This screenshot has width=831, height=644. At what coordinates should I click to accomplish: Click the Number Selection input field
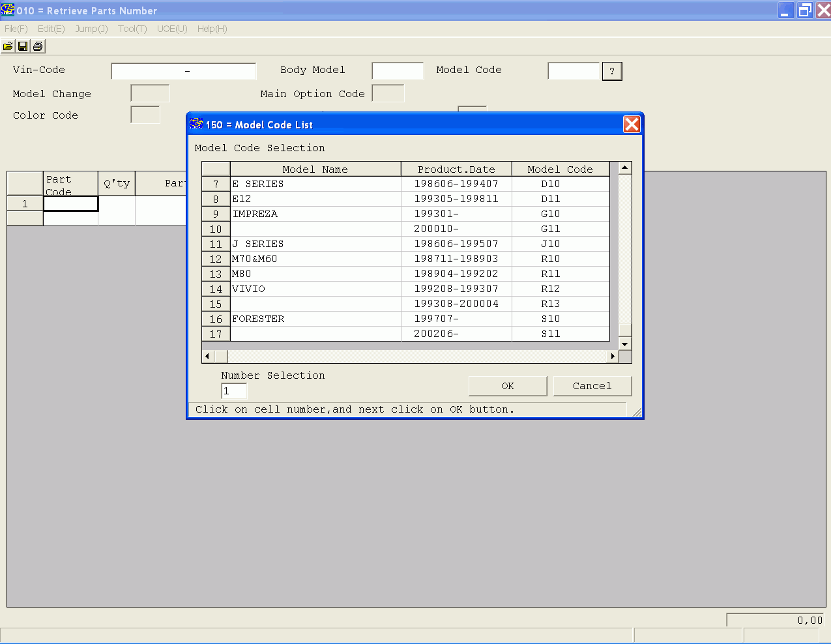(234, 391)
